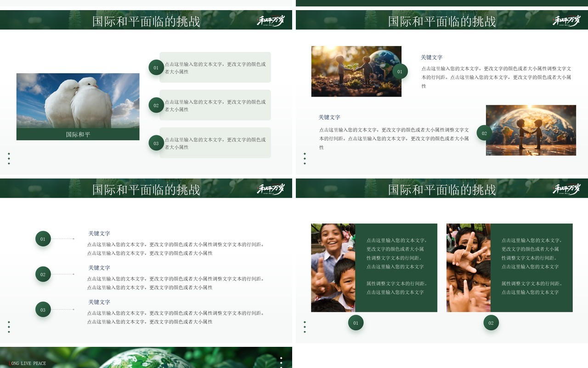Click the 和平万岁 logo on the list slide

[271, 189]
